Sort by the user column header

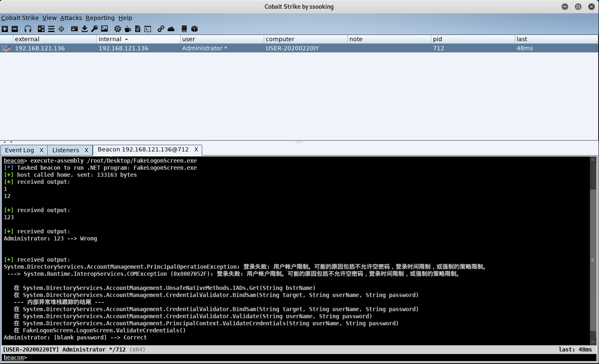222,39
